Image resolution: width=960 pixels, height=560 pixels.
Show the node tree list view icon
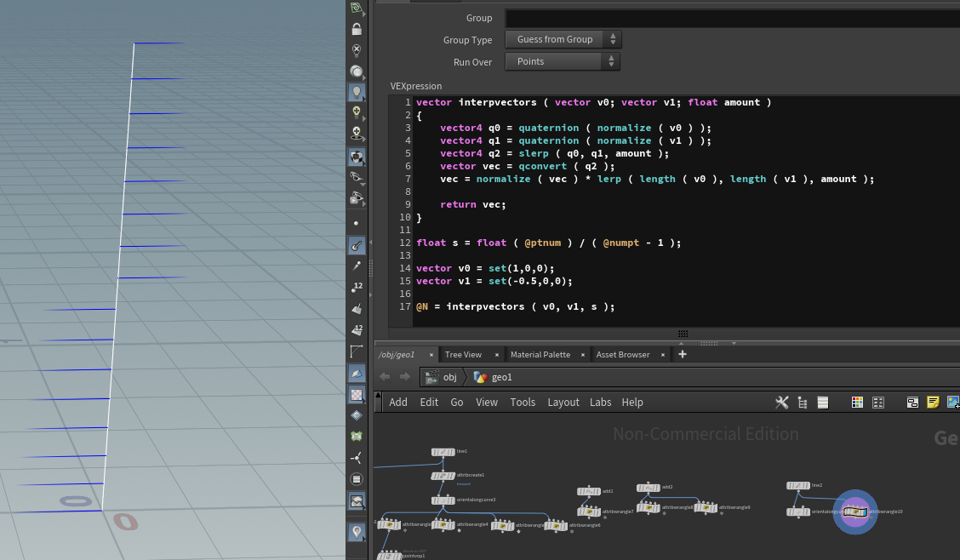pyautogui.click(x=802, y=402)
